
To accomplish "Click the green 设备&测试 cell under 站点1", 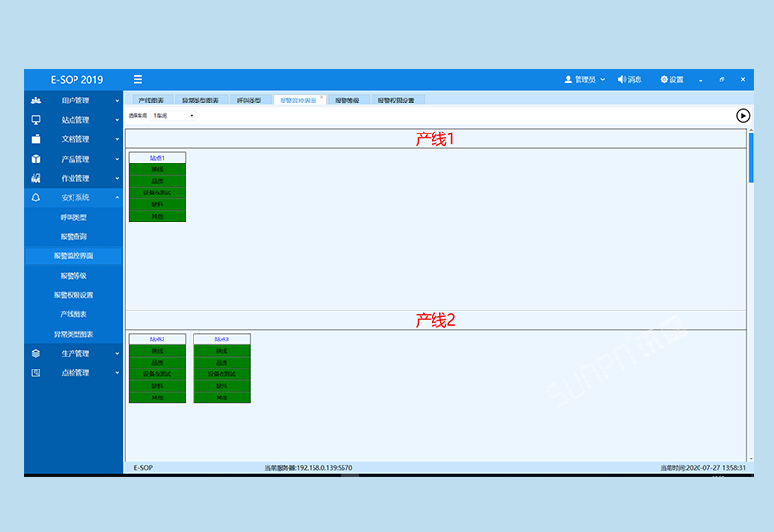I will pos(157,192).
